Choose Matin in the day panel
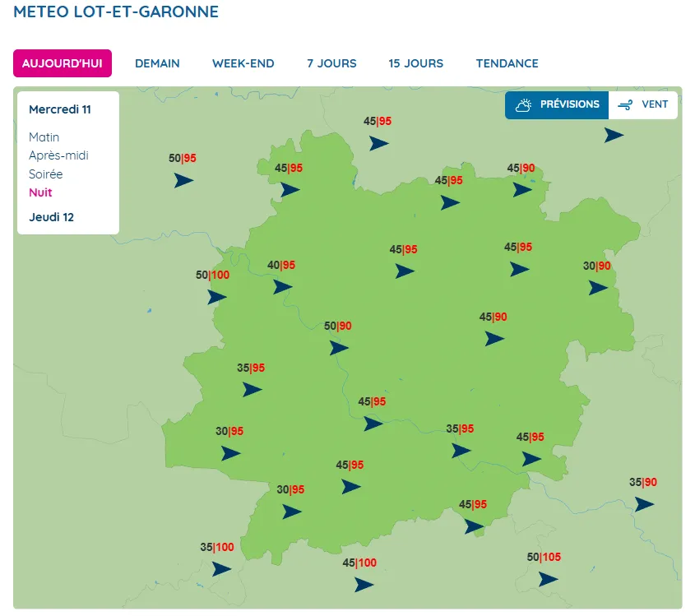The width and height of the screenshot is (695, 616). (x=44, y=137)
